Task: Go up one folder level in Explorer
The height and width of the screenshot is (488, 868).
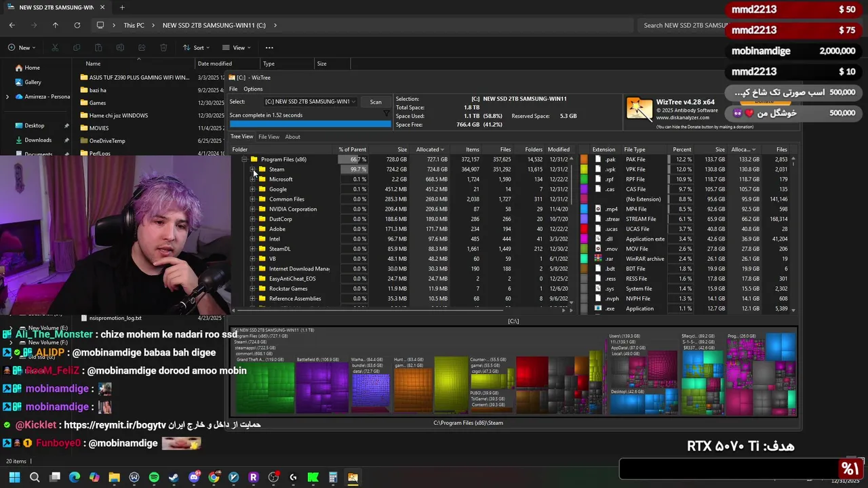Action: 56,25
